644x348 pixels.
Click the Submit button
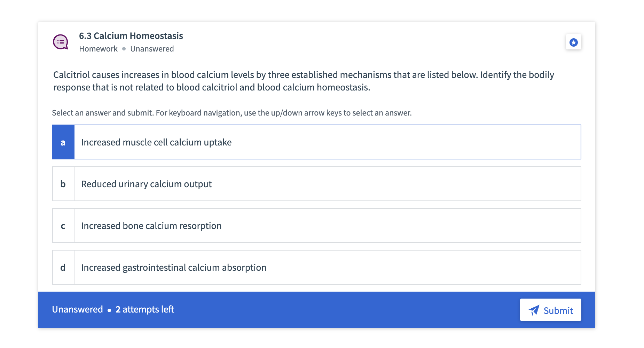point(550,310)
